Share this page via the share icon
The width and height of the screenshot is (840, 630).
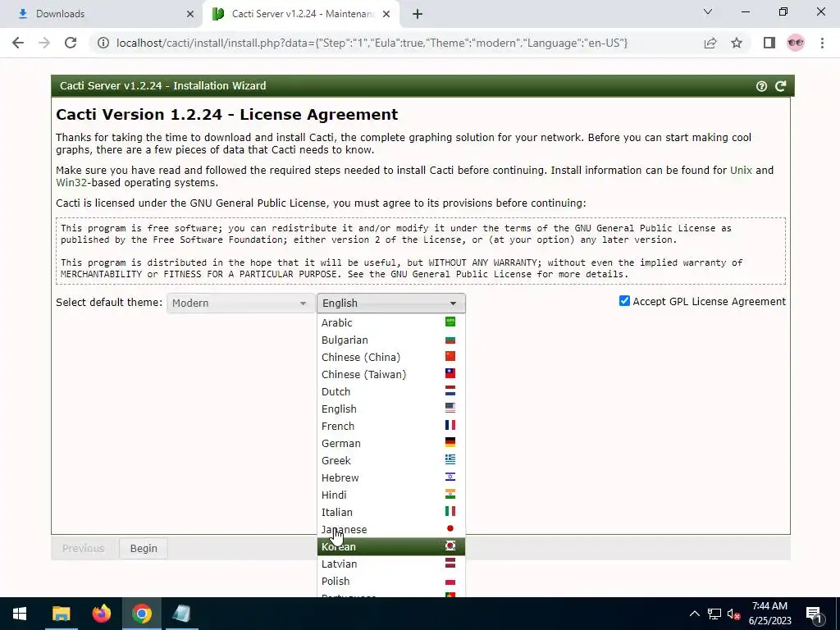click(x=710, y=43)
